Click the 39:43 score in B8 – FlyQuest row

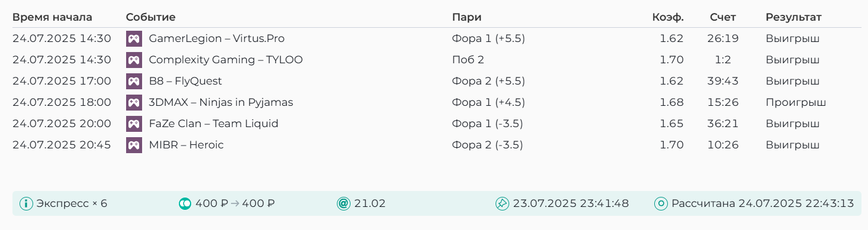point(723,82)
